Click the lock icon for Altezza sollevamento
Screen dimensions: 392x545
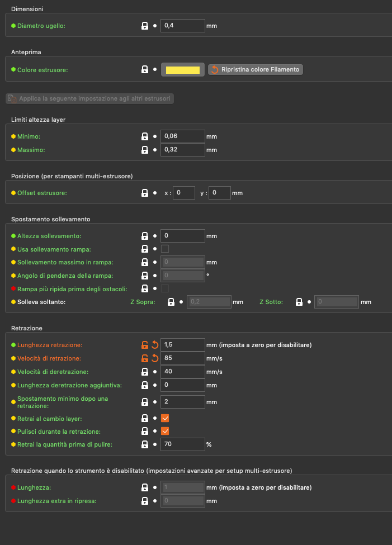pos(145,236)
